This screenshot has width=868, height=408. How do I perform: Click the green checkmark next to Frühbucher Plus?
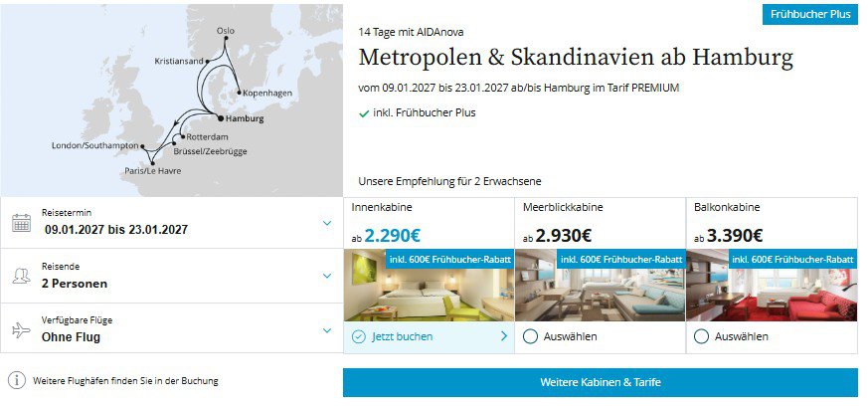point(364,113)
